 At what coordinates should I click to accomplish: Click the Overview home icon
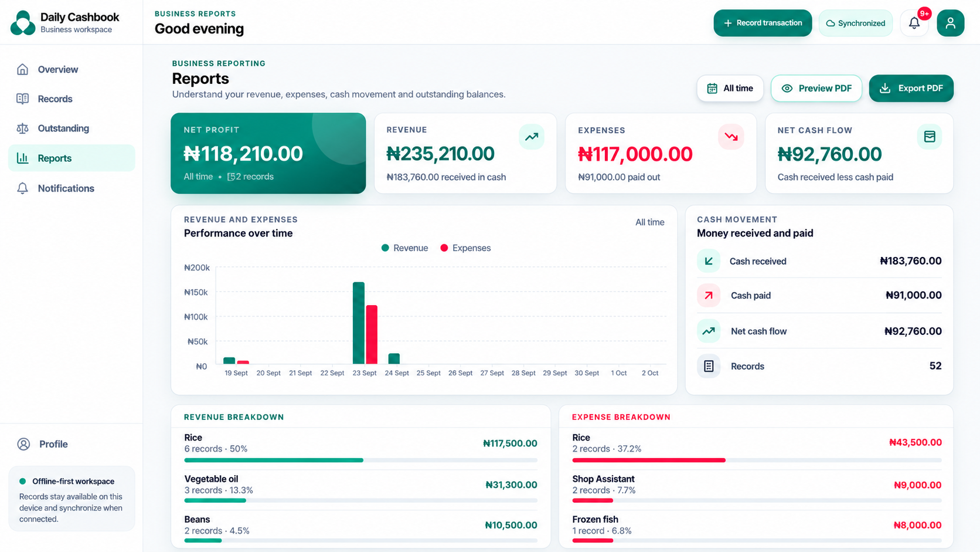23,69
